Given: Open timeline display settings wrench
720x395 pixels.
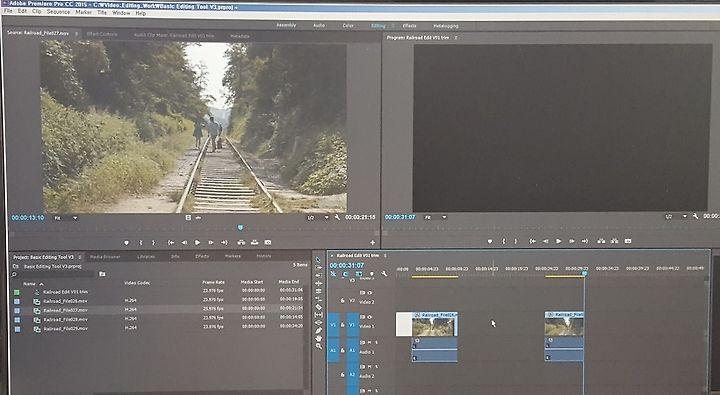Looking at the screenshot, I should 384,274.
